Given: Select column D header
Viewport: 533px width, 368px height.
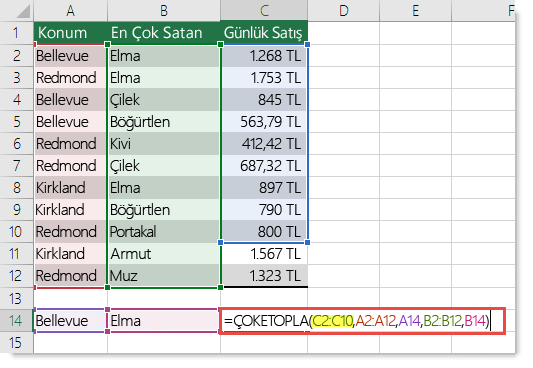Looking at the screenshot, I should click(343, 11).
